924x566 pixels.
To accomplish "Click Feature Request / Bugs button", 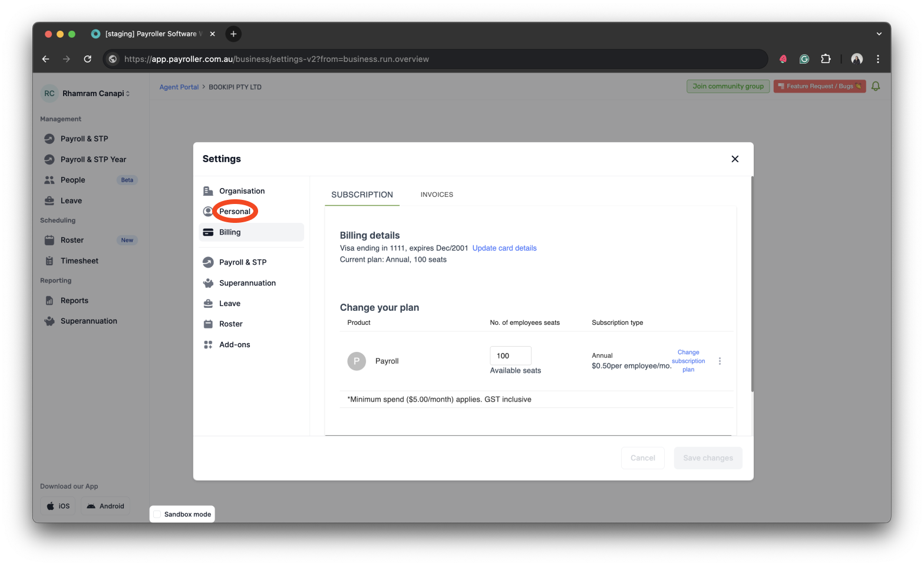I will click(x=820, y=87).
